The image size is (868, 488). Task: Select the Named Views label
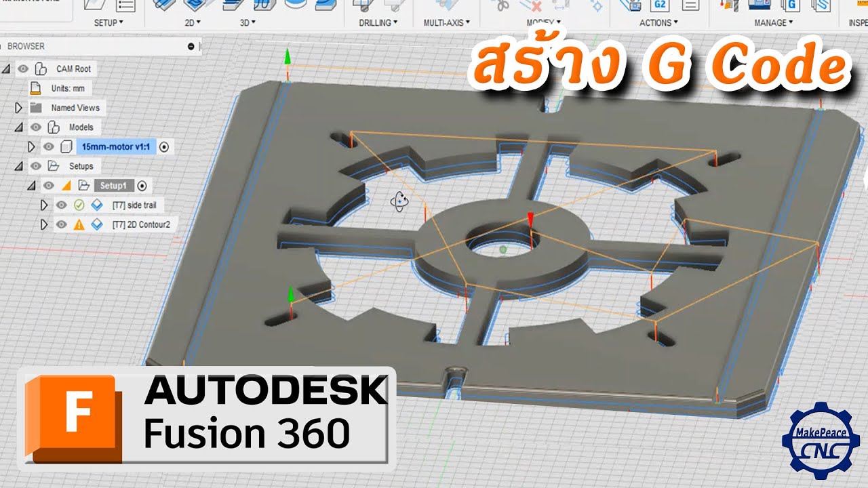75,108
